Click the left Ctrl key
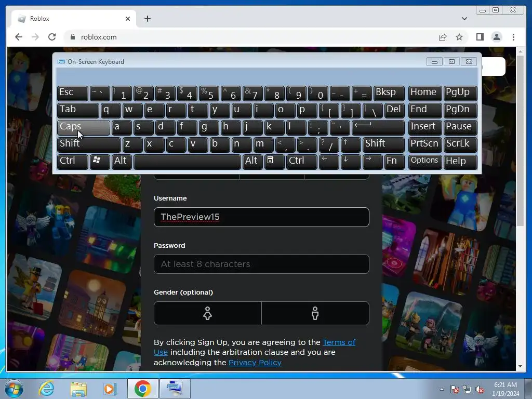The image size is (532, 399). [x=73, y=162]
